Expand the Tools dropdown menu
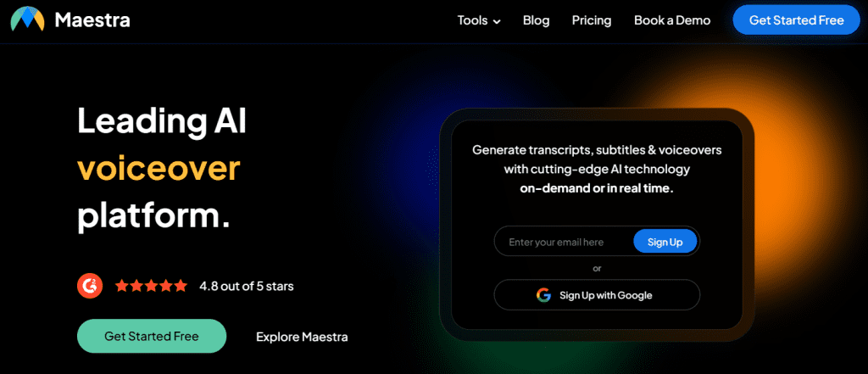 click(x=479, y=20)
